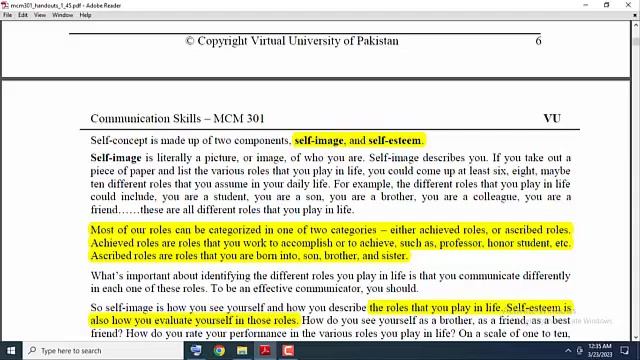
Task: Open the red recorder app in taskbar
Action: point(288,351)
